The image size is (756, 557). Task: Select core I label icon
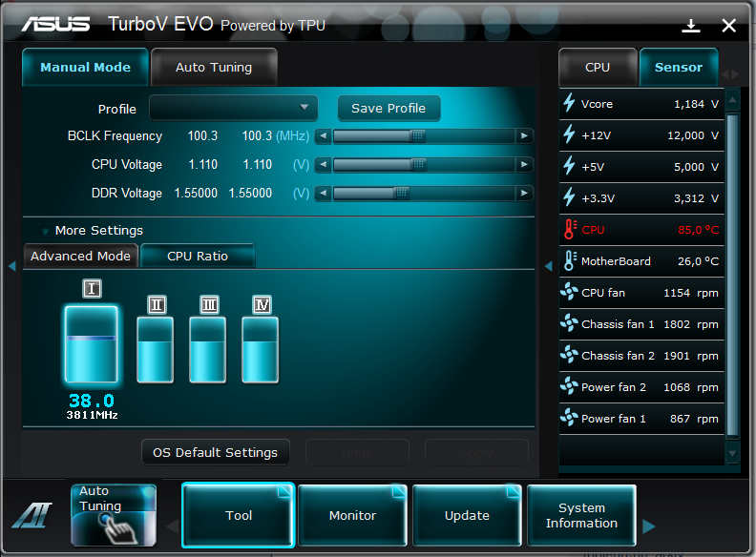(92, 289)
